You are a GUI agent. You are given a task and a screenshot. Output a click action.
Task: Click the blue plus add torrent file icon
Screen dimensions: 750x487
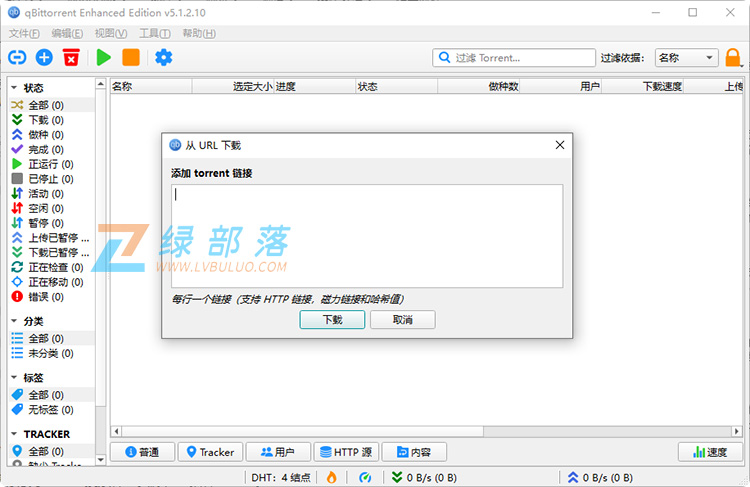44,58
